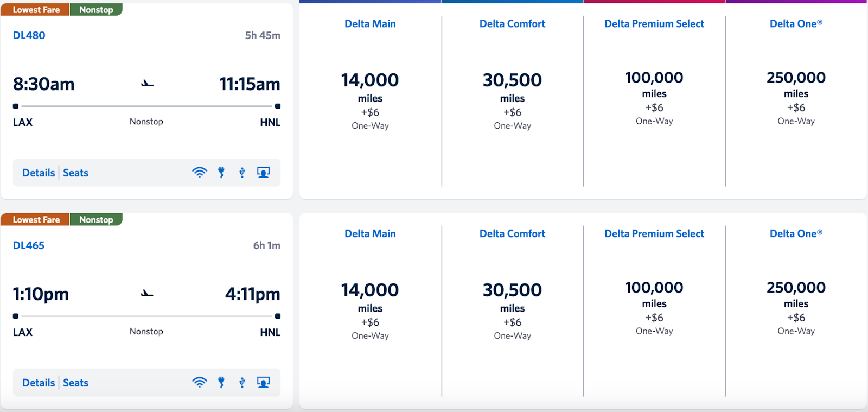Click the Wi-Fi icon for flight DL480
This screenshot has height=412, width=868.
[x=200, y=173]
